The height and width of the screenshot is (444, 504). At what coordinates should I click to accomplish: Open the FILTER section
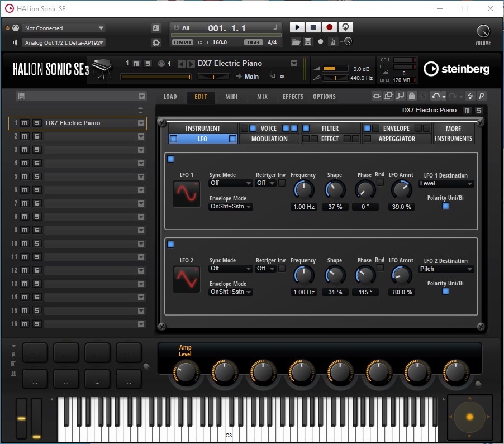coord(330,128)
